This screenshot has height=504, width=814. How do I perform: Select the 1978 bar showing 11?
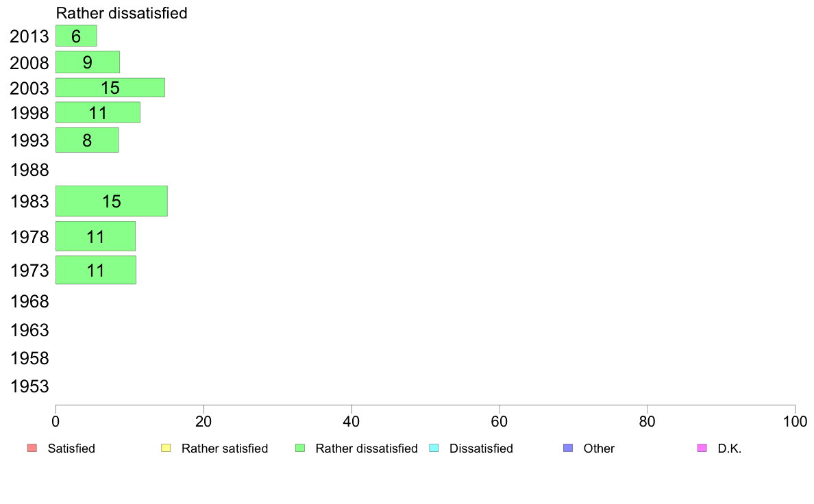[x=96, y=236]
